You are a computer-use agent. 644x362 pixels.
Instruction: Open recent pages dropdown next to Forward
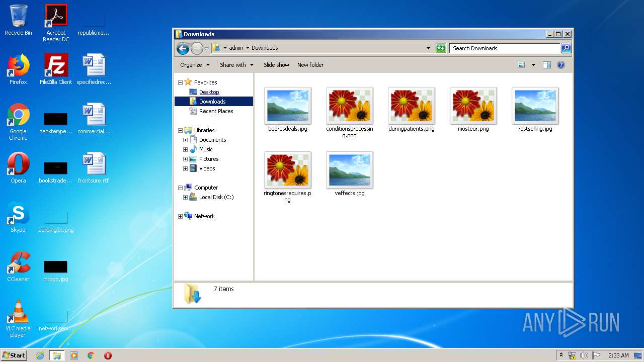click(206, 49)
